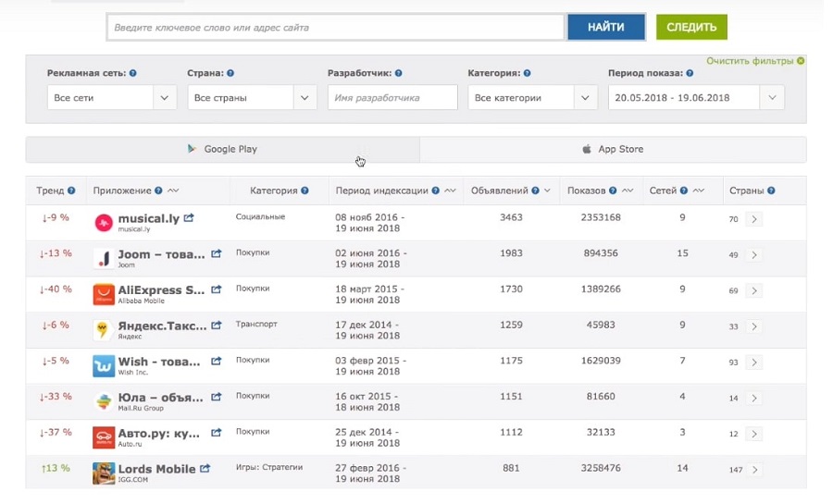Open external link icon for musical.ly
This screenshot has width=833, height=504.
(189, 217)
